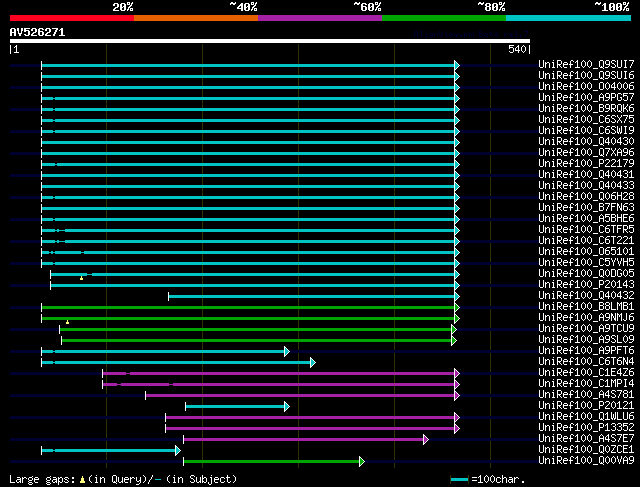Click the green arrowhead of the Q00VA9 alignment
This screenshot has height=487, width=640.
click(x=362, y=462)
